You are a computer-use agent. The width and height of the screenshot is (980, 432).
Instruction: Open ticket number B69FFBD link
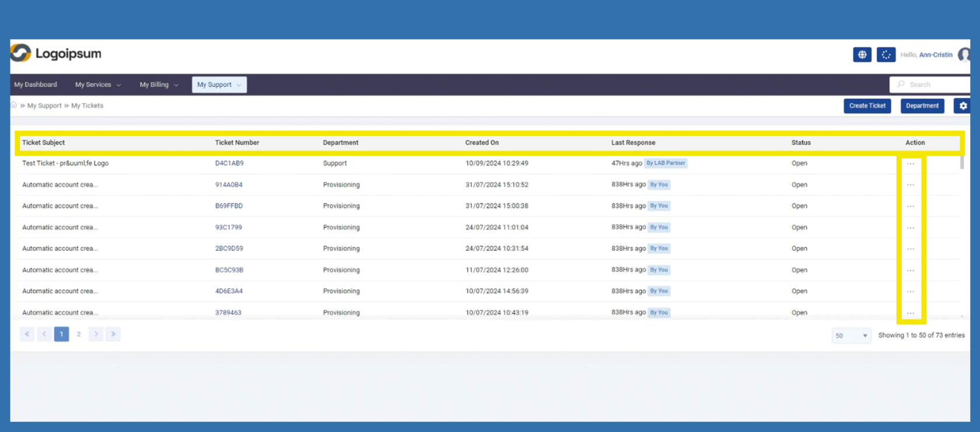(229, 206)
